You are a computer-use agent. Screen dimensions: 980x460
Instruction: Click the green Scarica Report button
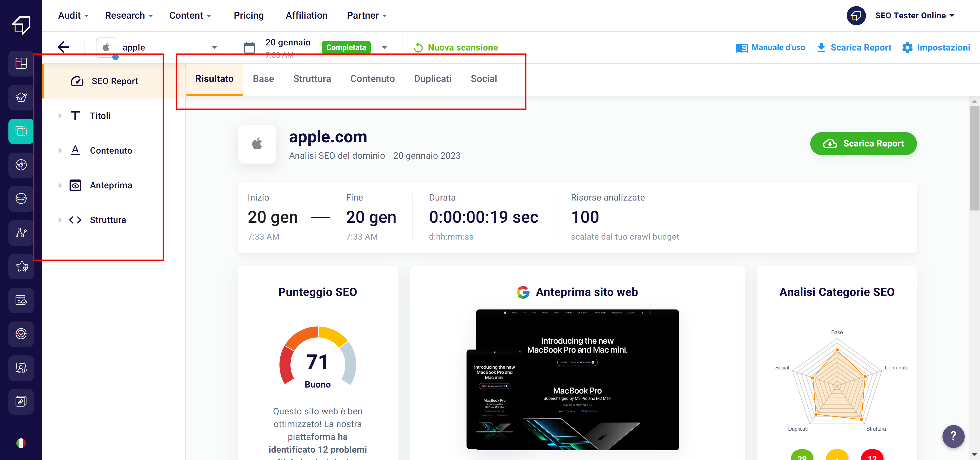coord(863,144)
